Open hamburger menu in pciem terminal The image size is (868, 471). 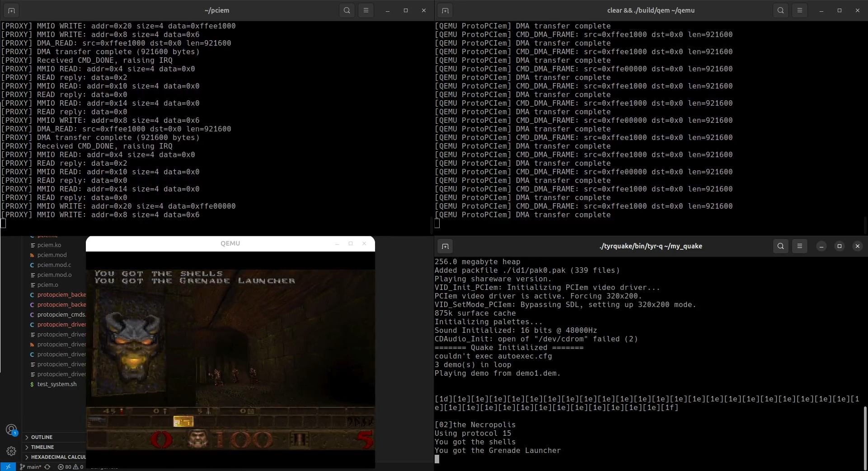(366, 10)
